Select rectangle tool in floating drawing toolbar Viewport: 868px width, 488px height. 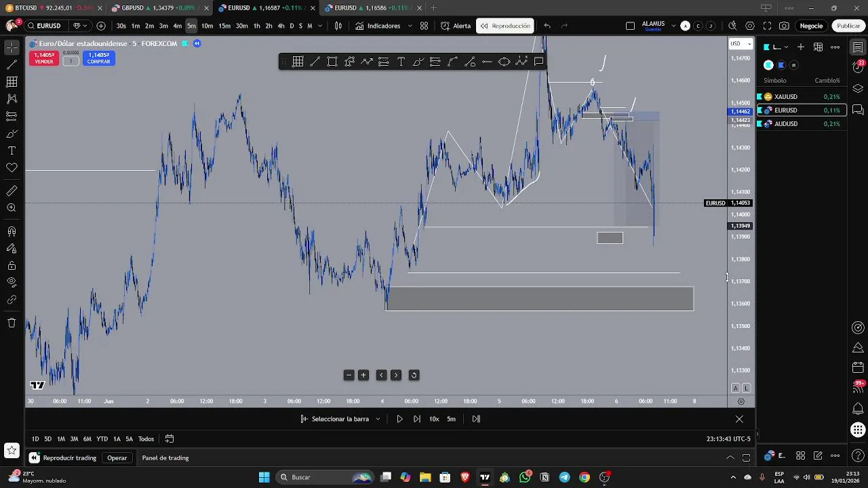pos(332,62)
